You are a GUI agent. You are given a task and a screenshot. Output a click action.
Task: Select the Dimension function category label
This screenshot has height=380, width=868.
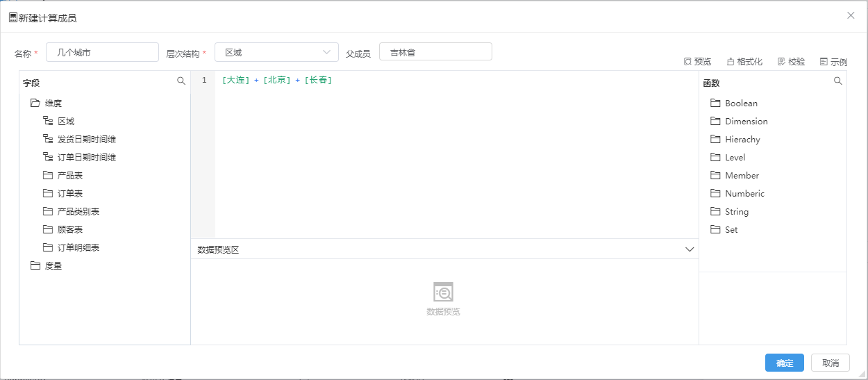[746, 121]
